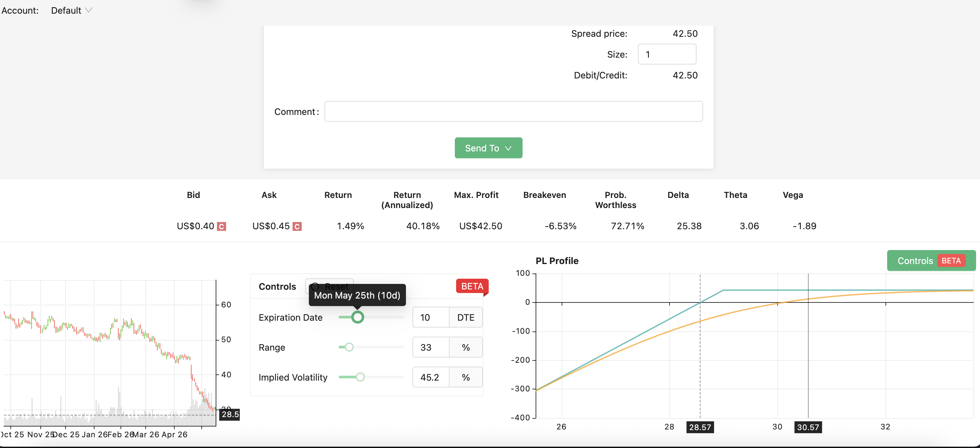Click the reset icon in the Controls panel
This screenshot has height=448, width=980.
click(315, 287)
